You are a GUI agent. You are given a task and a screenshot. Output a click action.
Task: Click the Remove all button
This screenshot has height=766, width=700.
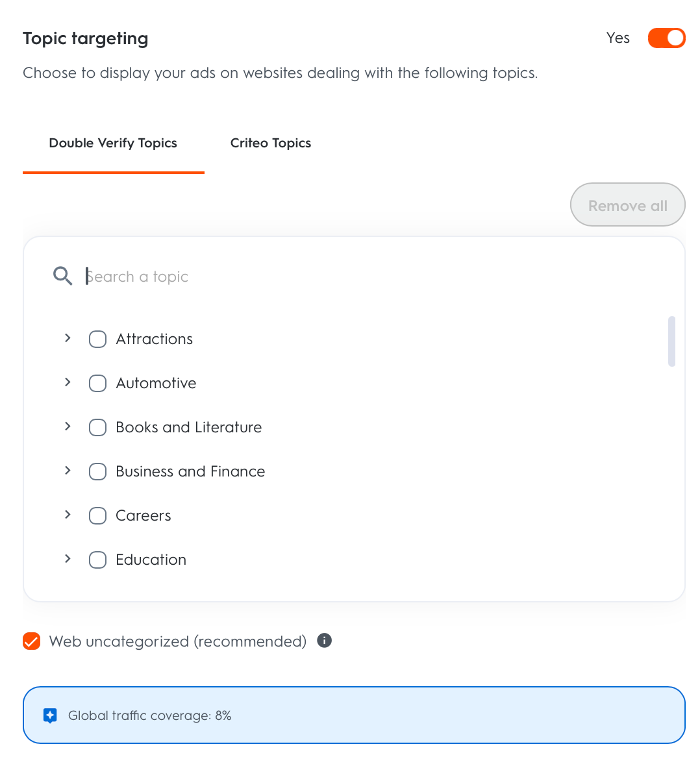[x=627, y=205]
